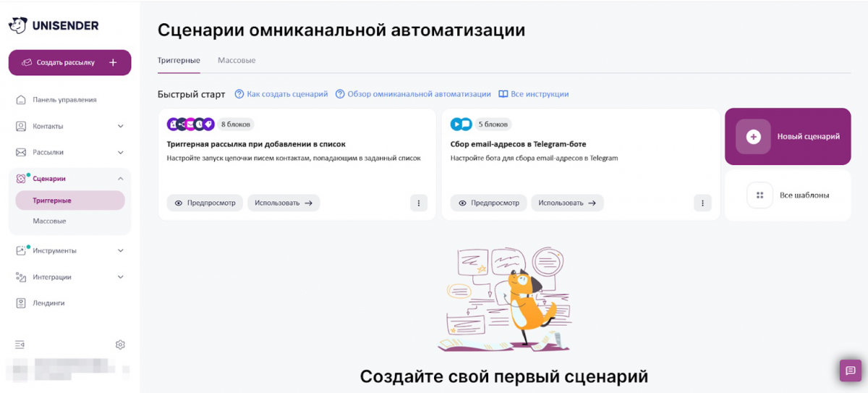
Task: Click the grid icon for all templates
Action: [759, 195]
